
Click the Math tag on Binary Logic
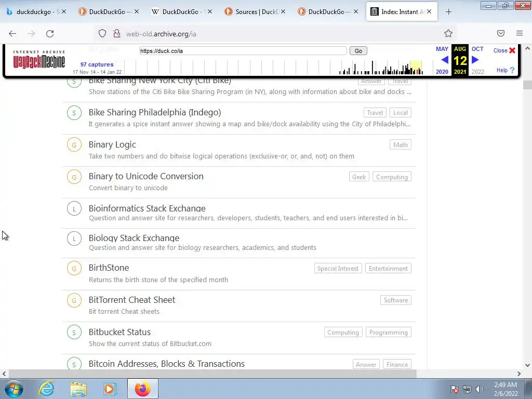click(x=401, y=145)
